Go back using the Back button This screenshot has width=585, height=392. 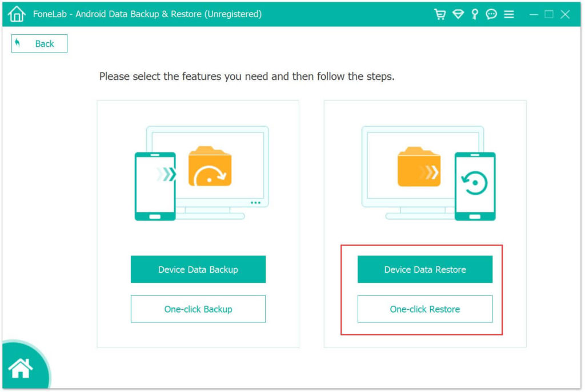(x=39, y=43)
